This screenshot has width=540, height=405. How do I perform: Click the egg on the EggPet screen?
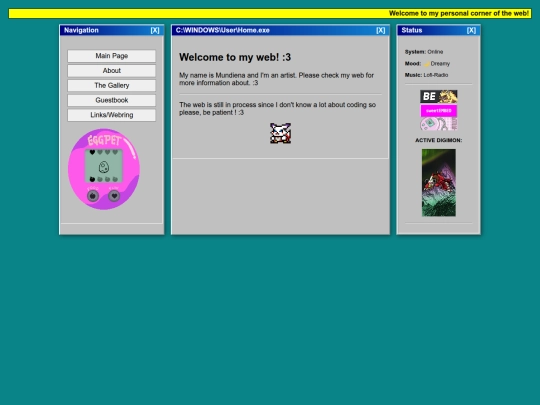click(104, 167)
